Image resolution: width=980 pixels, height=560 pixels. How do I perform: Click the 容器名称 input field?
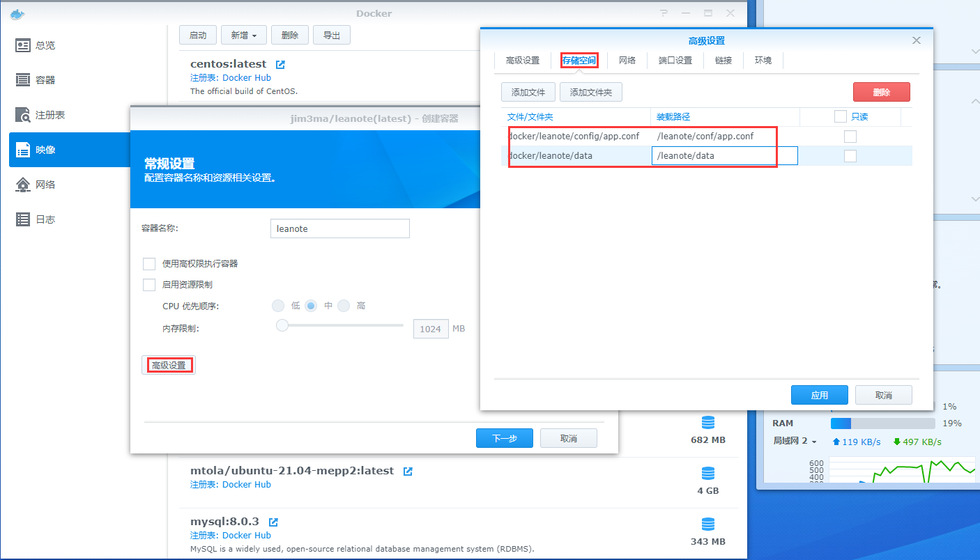click(339, 228)
